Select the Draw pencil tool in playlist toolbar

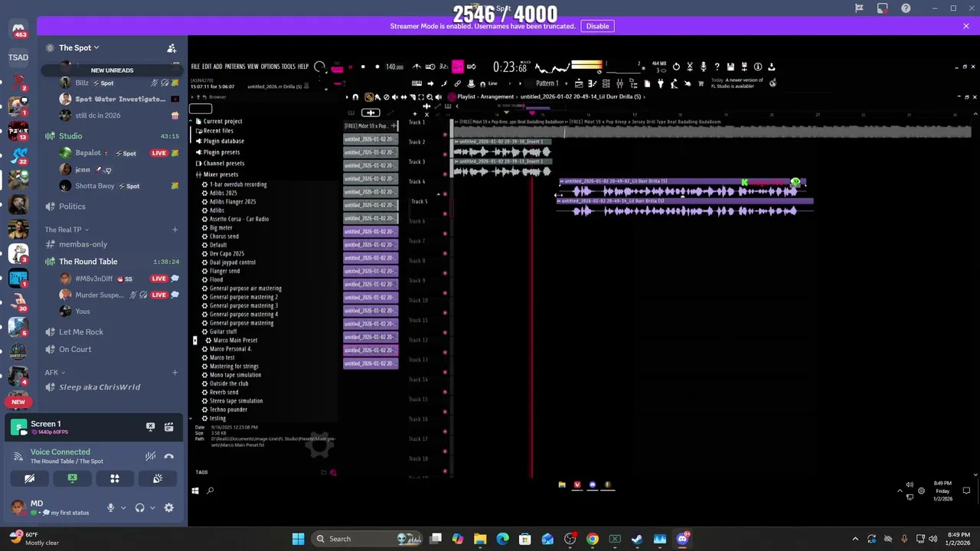point(369,97)
